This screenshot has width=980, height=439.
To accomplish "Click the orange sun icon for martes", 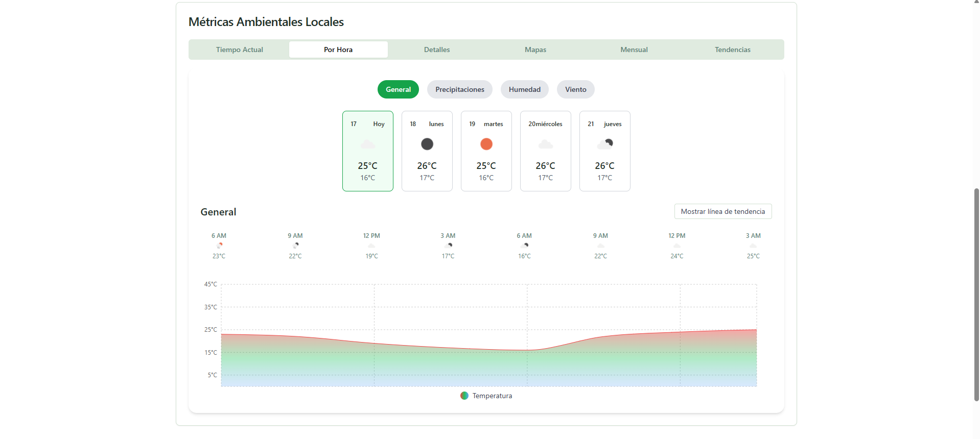I will (x=486, y=144).
